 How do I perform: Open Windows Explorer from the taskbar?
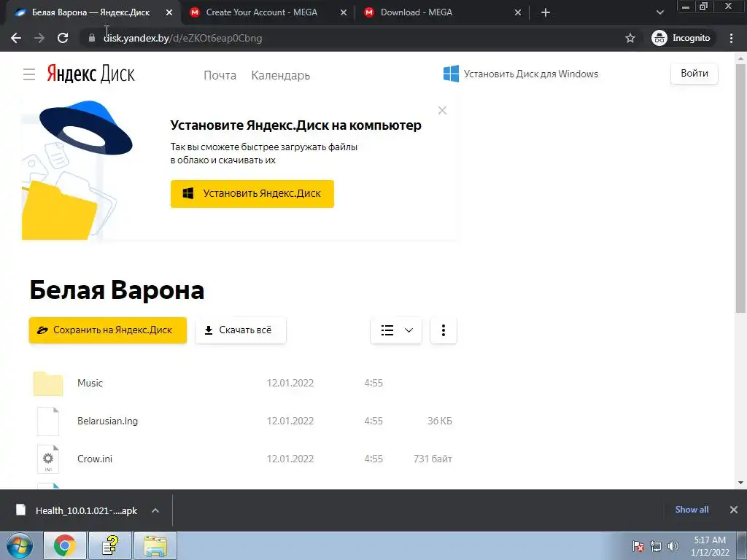pyautogui.click(x=155, y=545)
